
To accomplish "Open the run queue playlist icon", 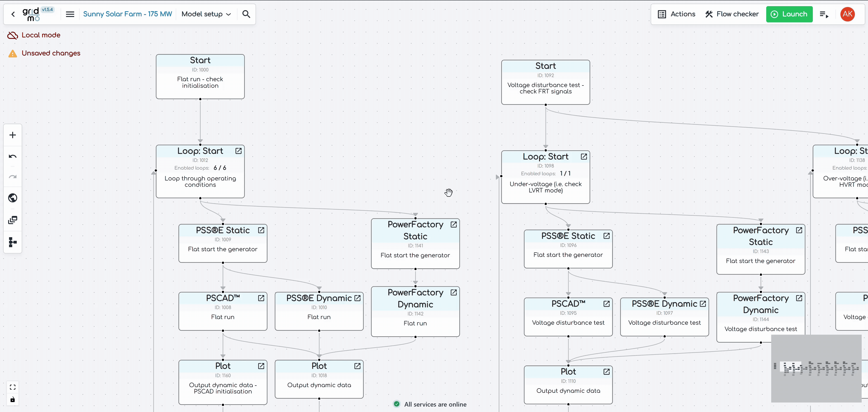I will point(824,14).
